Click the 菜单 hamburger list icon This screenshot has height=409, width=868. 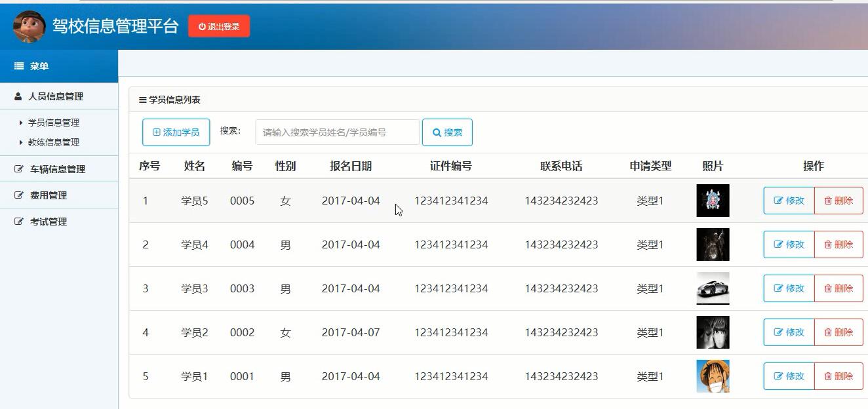tap(19, 66)
